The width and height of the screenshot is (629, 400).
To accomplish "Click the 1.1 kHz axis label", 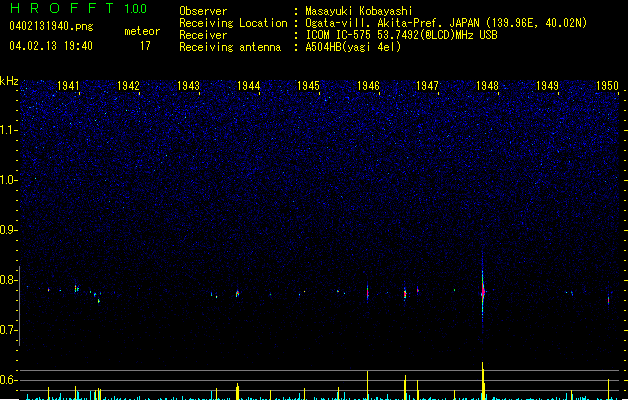I will 8,130.
